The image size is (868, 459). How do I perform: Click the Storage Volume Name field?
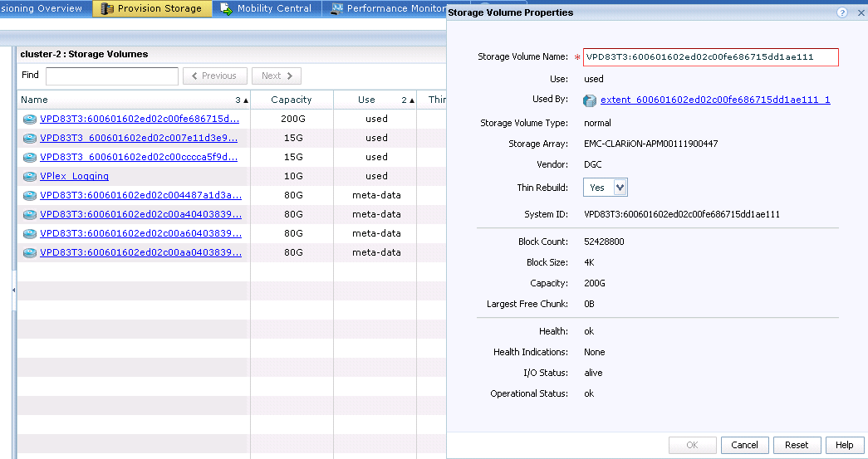[x=711, y=57]
